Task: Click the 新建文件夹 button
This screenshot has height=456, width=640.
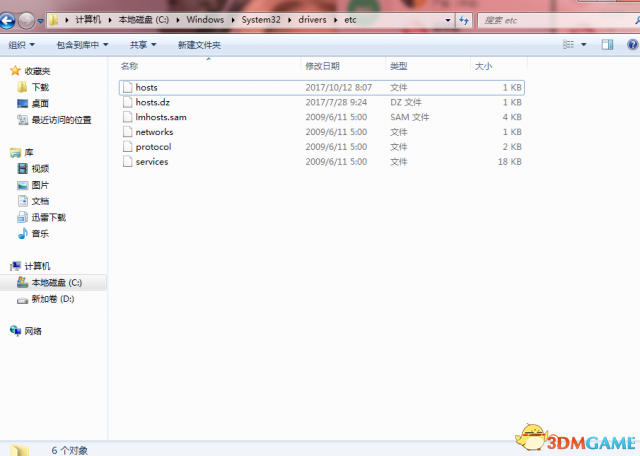Action: click(199, 45)
